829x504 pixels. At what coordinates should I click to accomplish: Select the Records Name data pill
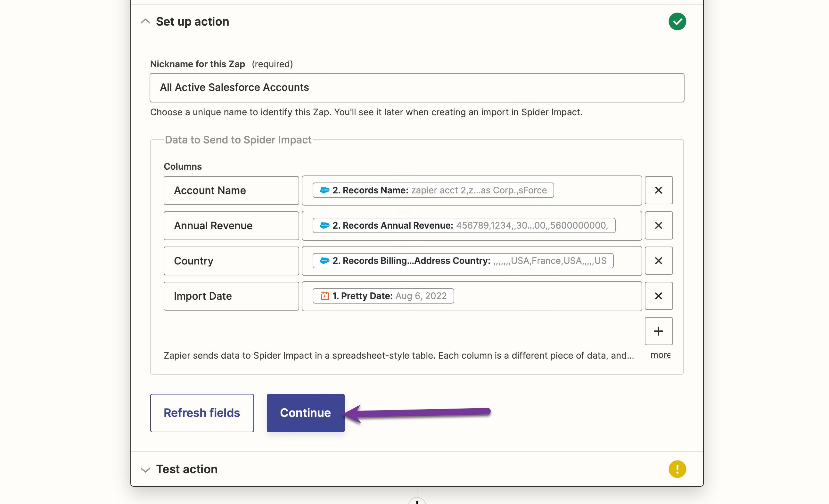[433, 190]
